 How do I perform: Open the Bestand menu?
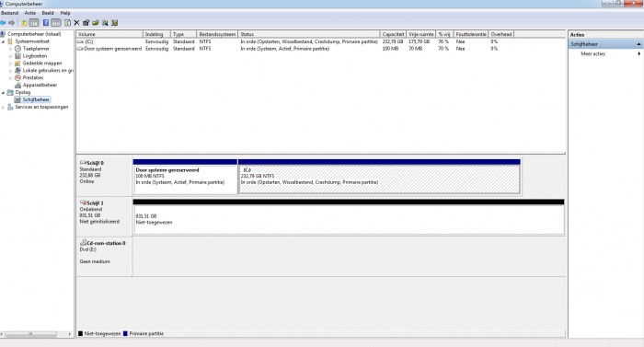point(10,13)
